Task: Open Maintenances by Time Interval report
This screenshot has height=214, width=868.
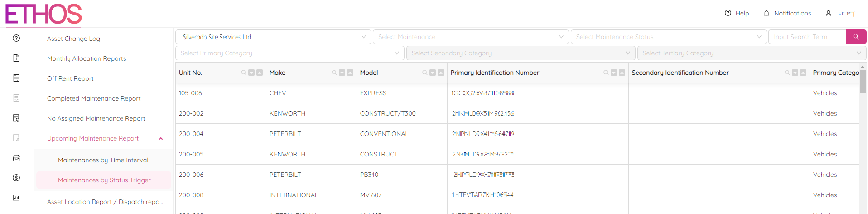Action: (x=103, y=160)
